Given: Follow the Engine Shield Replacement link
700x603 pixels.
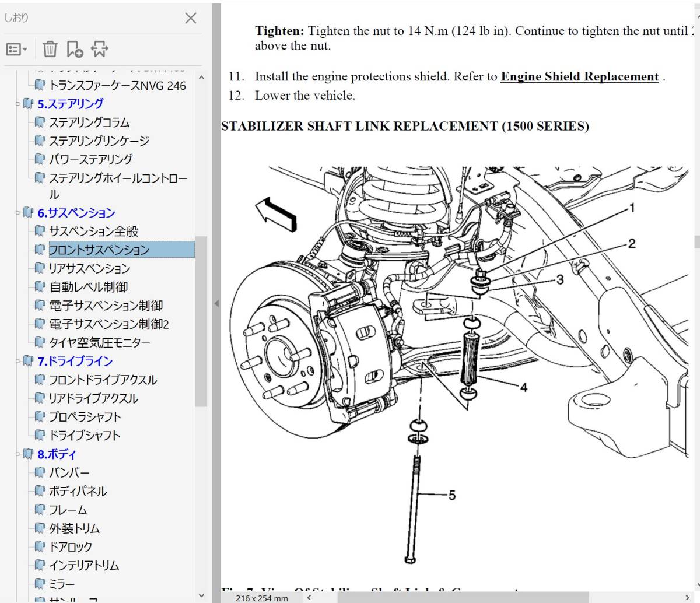Looking at the screenshot, I should pos(580,77).
